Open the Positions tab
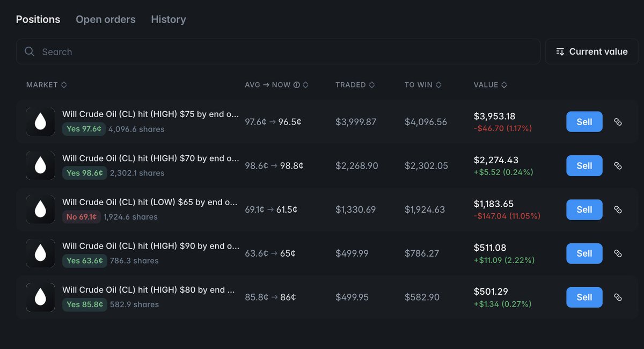This screenshot has height=349, width=644. [x=38, y=19]
